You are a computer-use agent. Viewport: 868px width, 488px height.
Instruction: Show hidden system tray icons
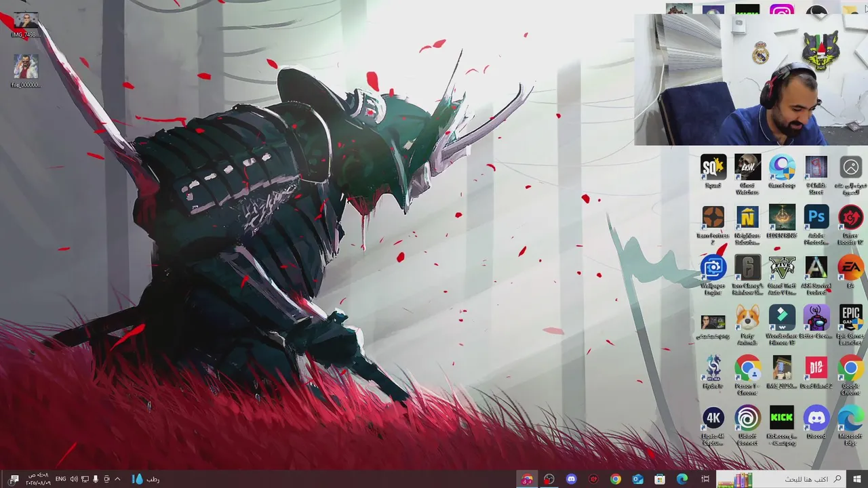pyautogui.click(x=117, y=479)
